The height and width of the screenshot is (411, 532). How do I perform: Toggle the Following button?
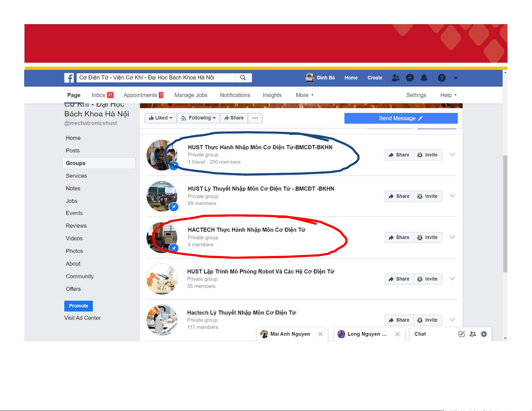tap(198, 118)
